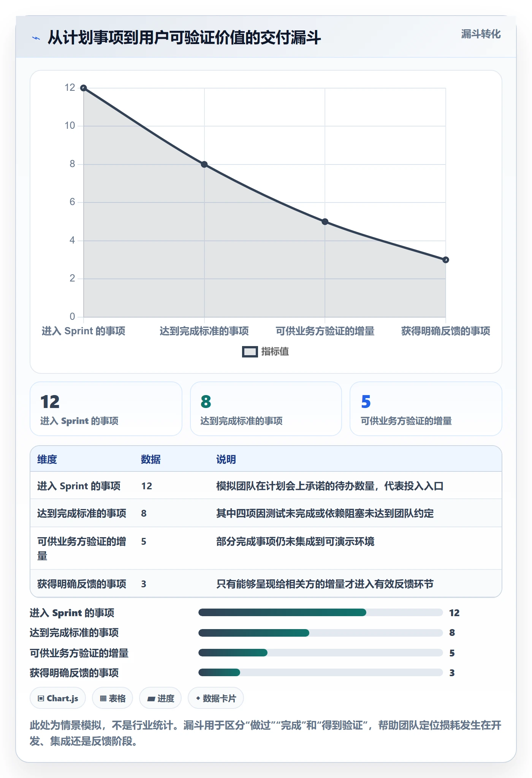The image size is (532, 778).
Task: Click the description starting with 只有能够呈现
Action: pos(325,584)
